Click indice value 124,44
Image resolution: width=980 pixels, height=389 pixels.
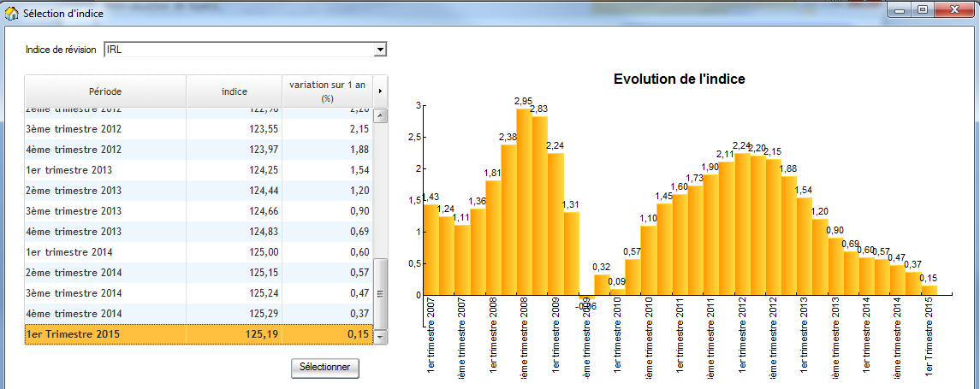(x=264, y=191)
